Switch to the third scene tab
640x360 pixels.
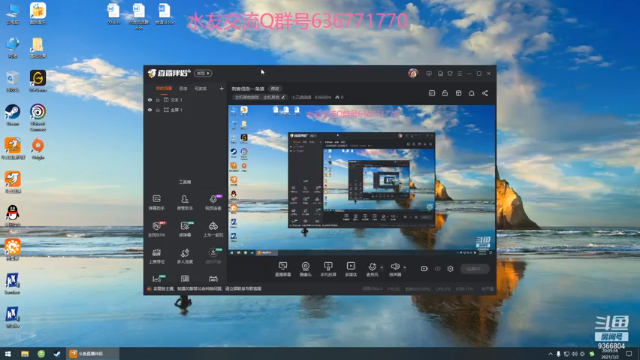click(200, 88)
